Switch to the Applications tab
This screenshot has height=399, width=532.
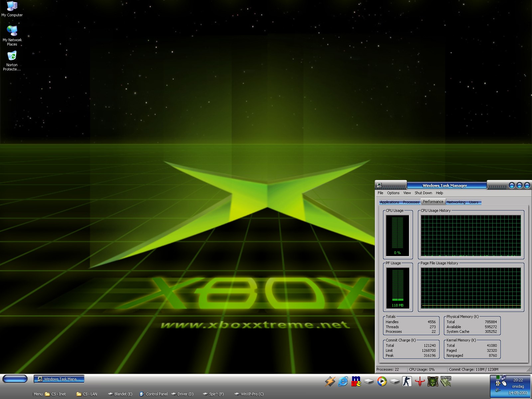[x=389, y=202]
